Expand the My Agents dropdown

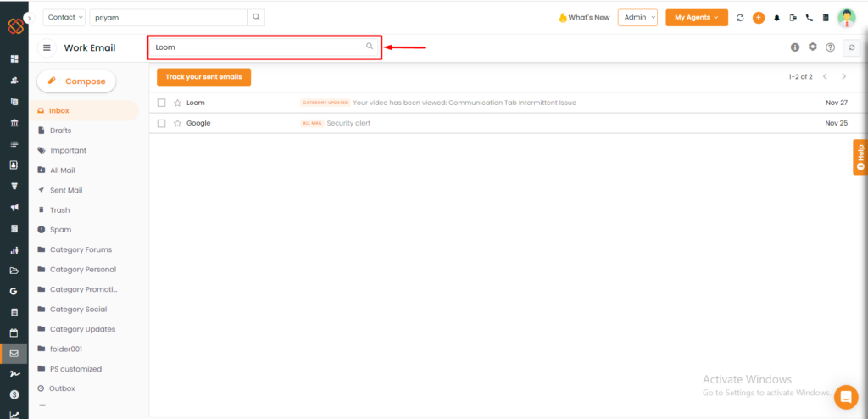pyautogui.click(x=697, y=17)
